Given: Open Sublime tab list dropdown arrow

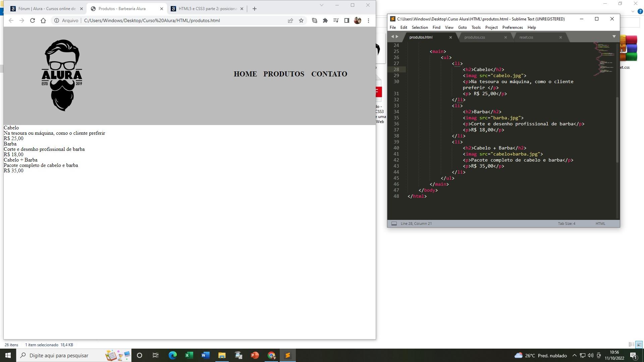Looking at the screenshot, I should [614, 37].
